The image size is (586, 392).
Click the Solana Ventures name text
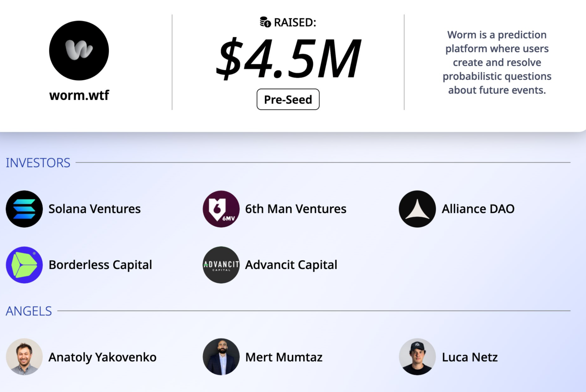tap(94, 209)
